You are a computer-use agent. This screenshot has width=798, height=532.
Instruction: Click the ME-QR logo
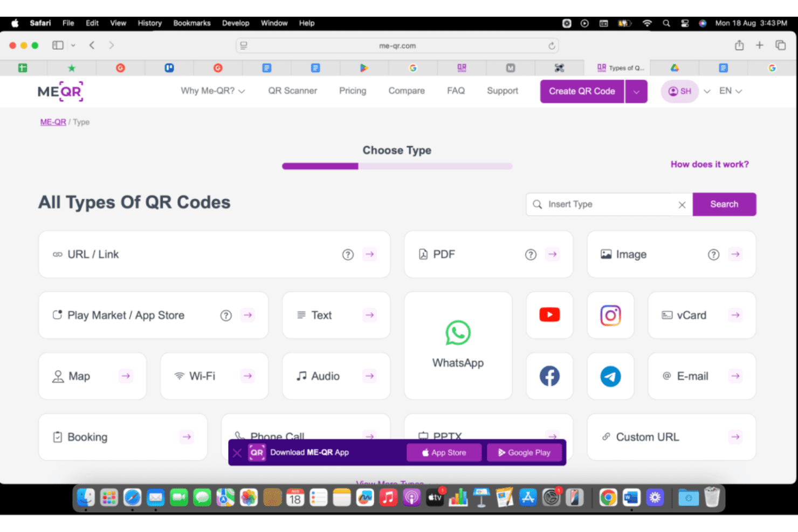pyautogui.click(x=60, y=91)
